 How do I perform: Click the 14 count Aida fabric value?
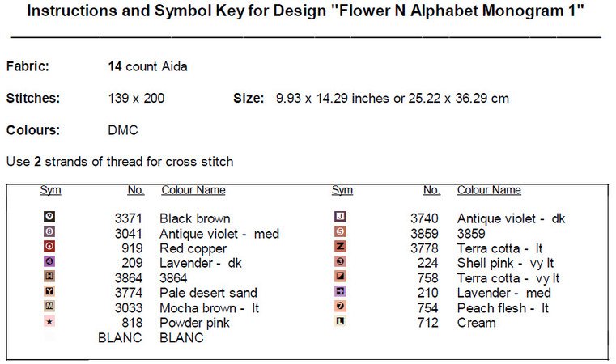pyautogui.click(x=147, y=66)
